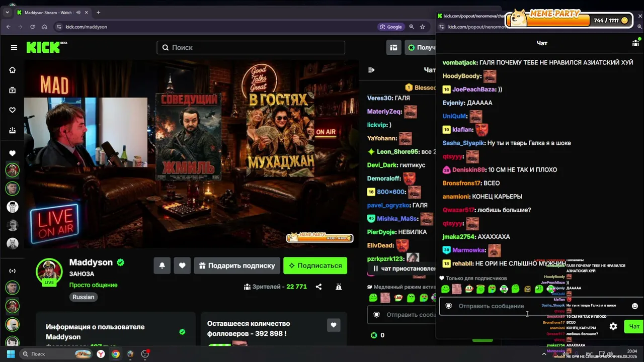This screenshot has height=362, width=644.
Task: Open the browser home page button
Action: 45,27
